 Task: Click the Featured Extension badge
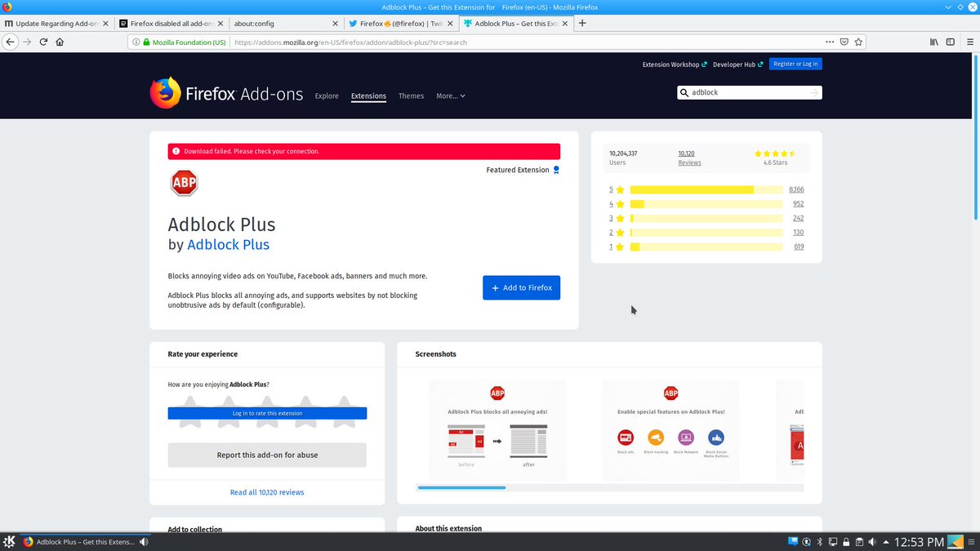[523, 170]
